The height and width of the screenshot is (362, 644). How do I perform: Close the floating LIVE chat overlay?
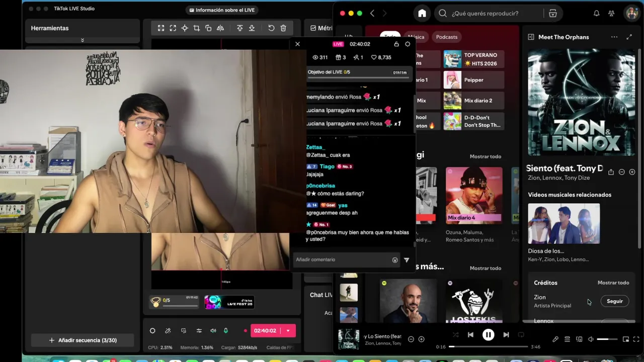click(x=297, y=44)
